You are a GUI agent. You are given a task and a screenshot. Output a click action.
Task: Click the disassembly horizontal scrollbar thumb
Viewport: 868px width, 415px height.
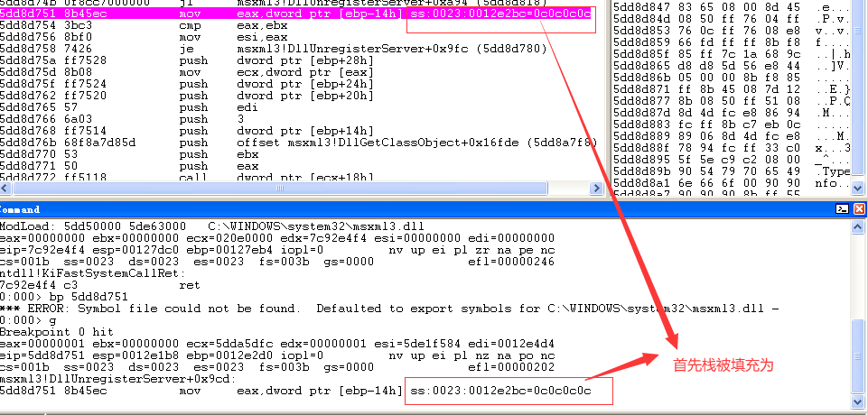point(280,189)
